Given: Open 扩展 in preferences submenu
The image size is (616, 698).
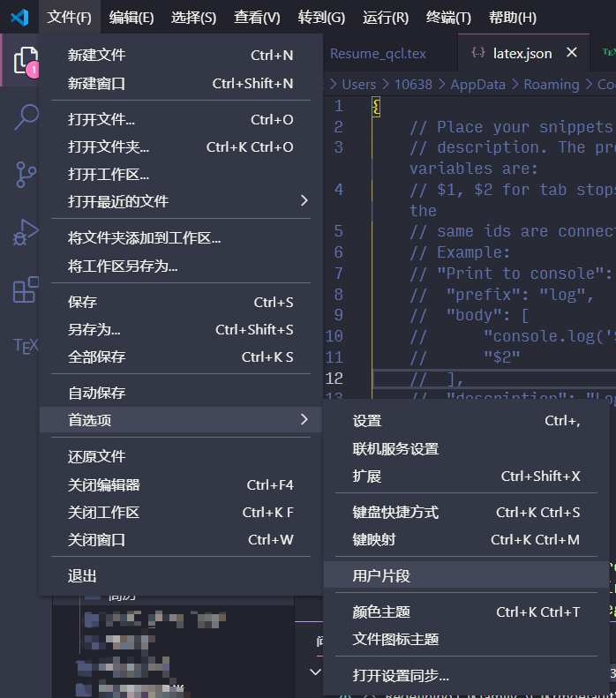Looking at the screenshot, I should pos(466,477).
